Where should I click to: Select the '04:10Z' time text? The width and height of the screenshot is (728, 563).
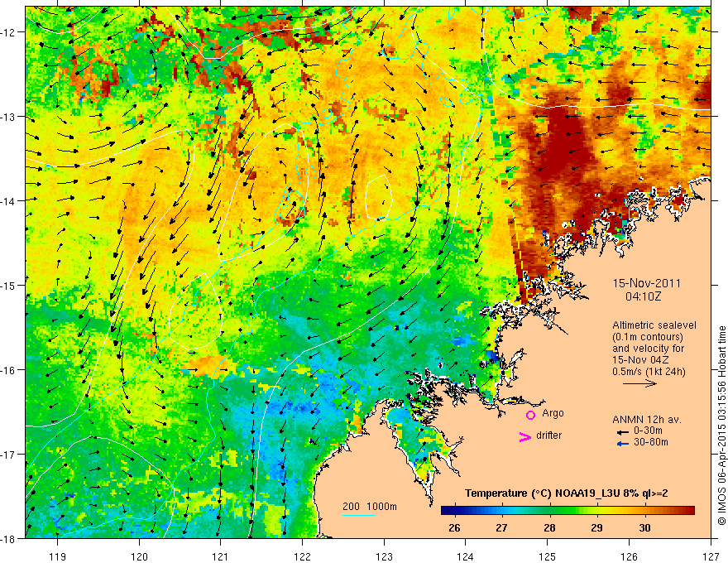coord(643,296)
